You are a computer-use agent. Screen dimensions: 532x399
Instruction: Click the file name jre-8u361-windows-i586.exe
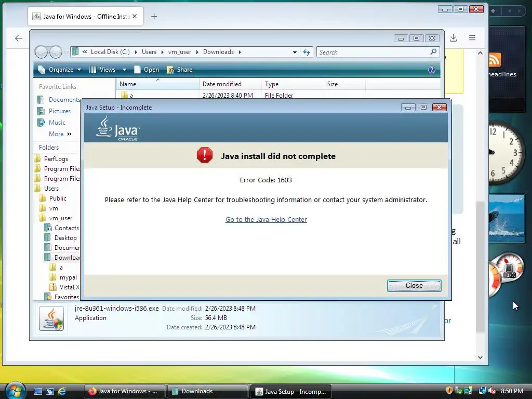(x=117, y=309)
